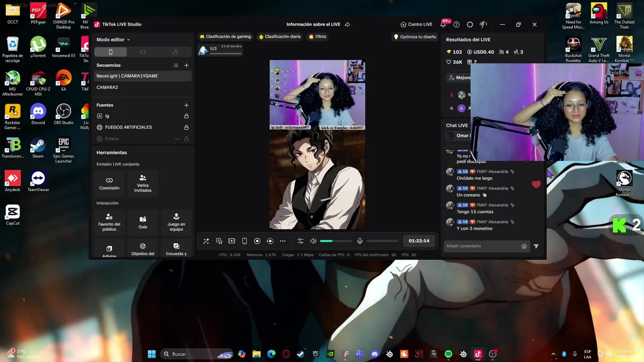Screen dimensions: 644x362
Task: Open Centro LIVE
Action: [416, 24]
